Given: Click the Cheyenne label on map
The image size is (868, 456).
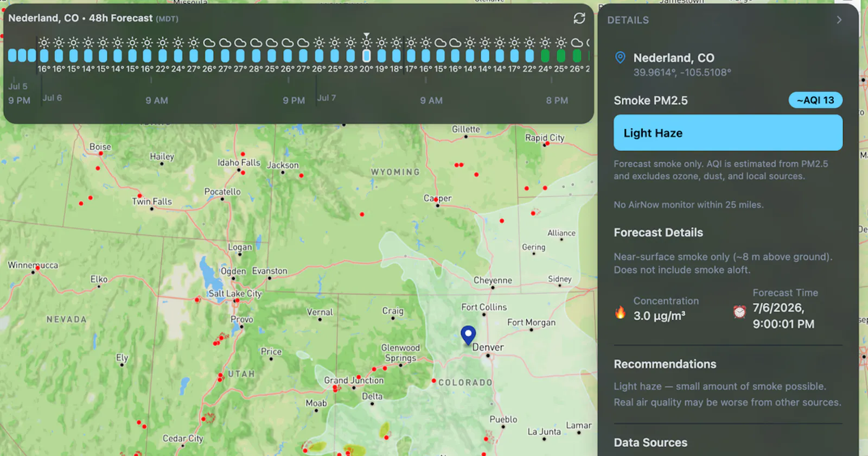Looking at the screenshot, I should [493, 281].
